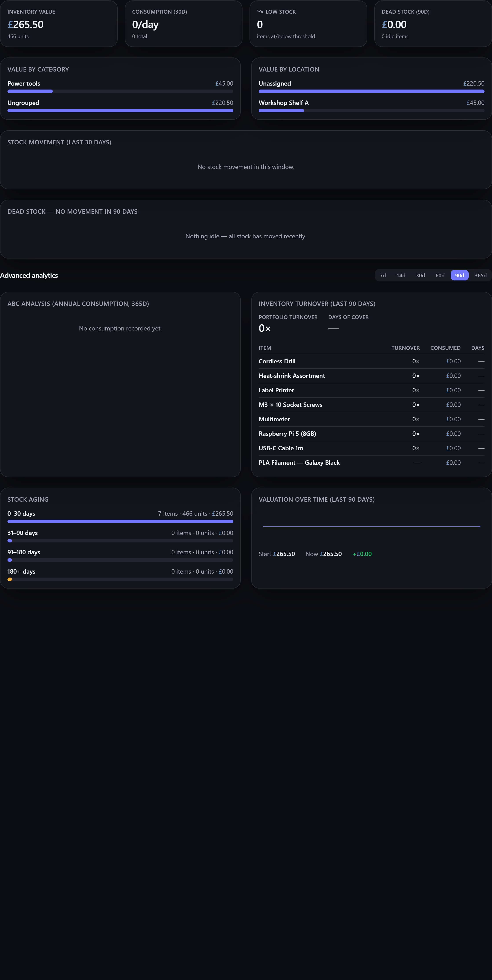Image resolution: width=492 pixels, height=980 pixels.
Task: Click the Power tools category label
Action: click(24, 83)
